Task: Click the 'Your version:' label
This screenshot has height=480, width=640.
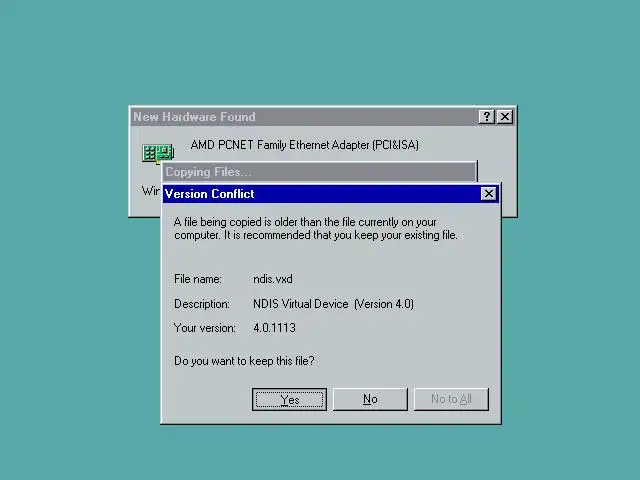Action: [204, 328]
